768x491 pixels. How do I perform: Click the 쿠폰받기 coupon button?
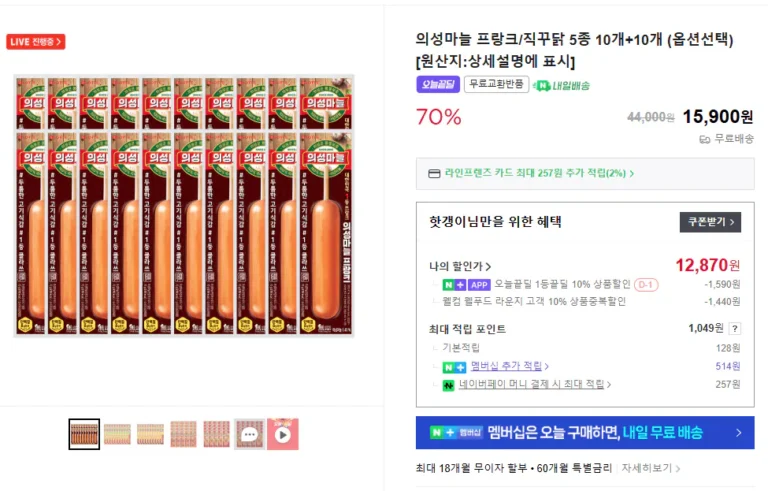click(x=711, y=222)
